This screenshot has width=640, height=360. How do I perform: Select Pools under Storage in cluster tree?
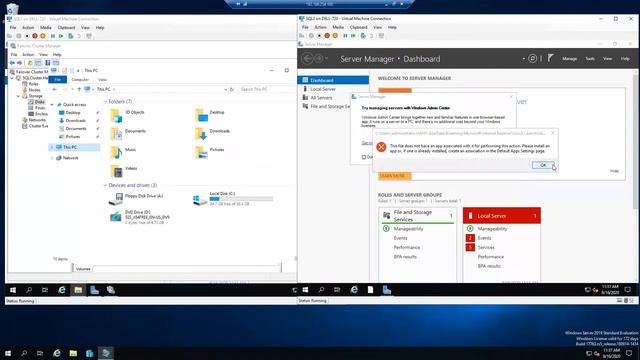tap(40, 108)
